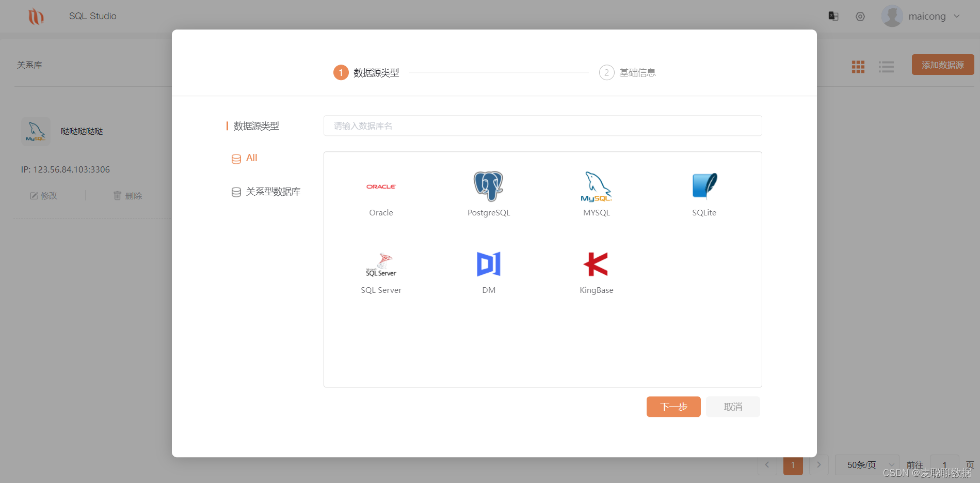980x483 pixels.
Task: Open the language translation icon
Action: coord(833,16)
